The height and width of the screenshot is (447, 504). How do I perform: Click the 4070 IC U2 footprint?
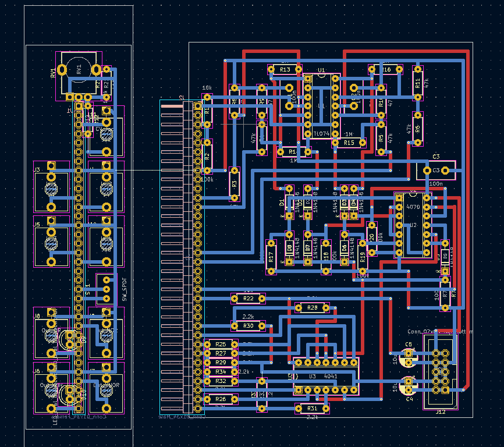click(x=413, y=225)
